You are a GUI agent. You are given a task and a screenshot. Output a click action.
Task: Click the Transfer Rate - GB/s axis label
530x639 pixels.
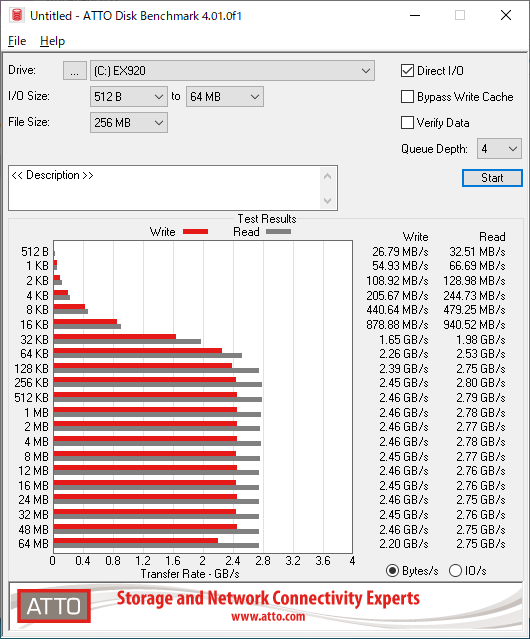(190, 574)
